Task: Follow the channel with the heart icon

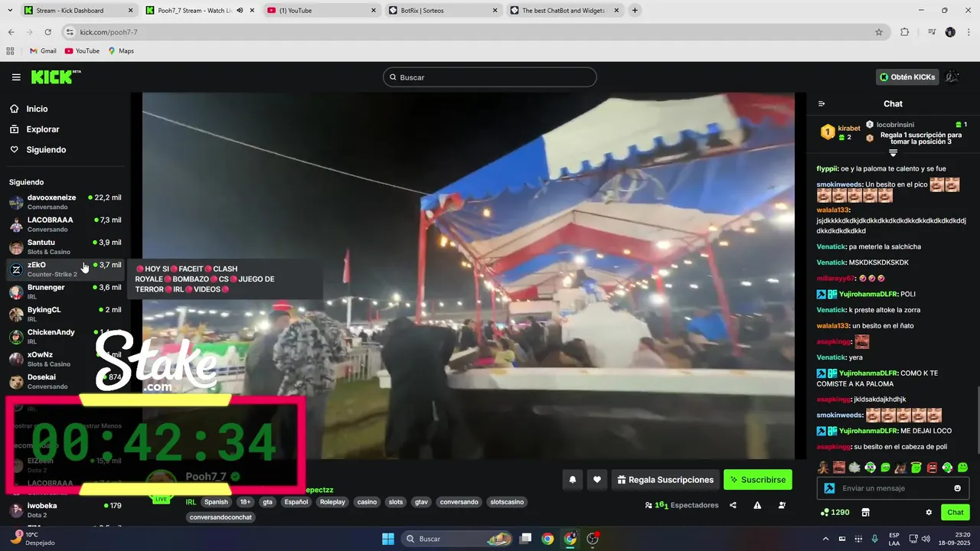Action: coord(597,480)
